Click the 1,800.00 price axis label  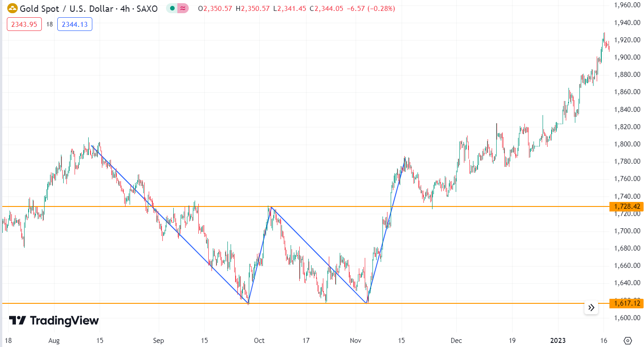(627, 144)
